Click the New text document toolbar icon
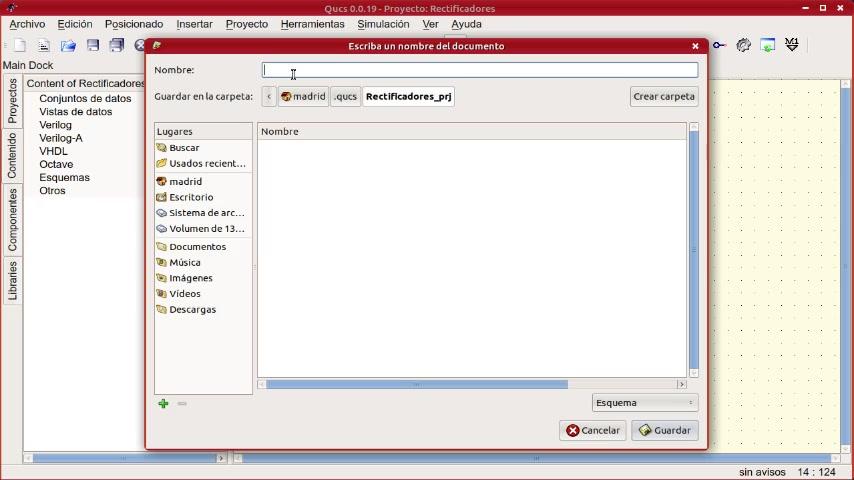This screenshot has width=854, height=480. (44, 45)
